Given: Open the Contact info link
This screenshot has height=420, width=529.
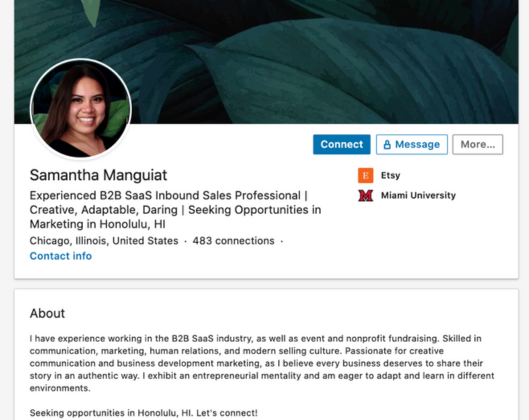Looking at the screenshot, I should [x=61, y=256].
